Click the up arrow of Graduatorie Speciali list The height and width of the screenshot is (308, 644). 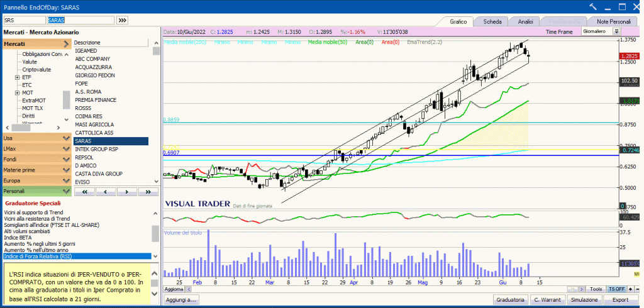(155, 214)
